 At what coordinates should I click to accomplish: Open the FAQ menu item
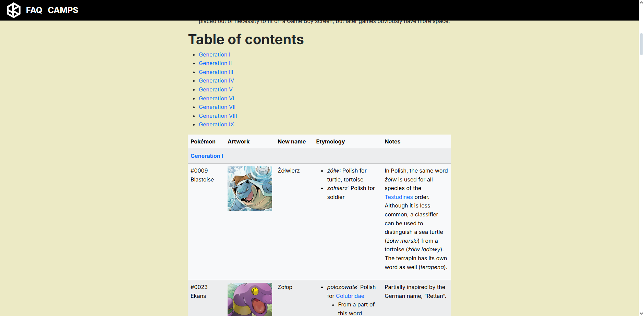pyautogui.click(x=34, y=10)
